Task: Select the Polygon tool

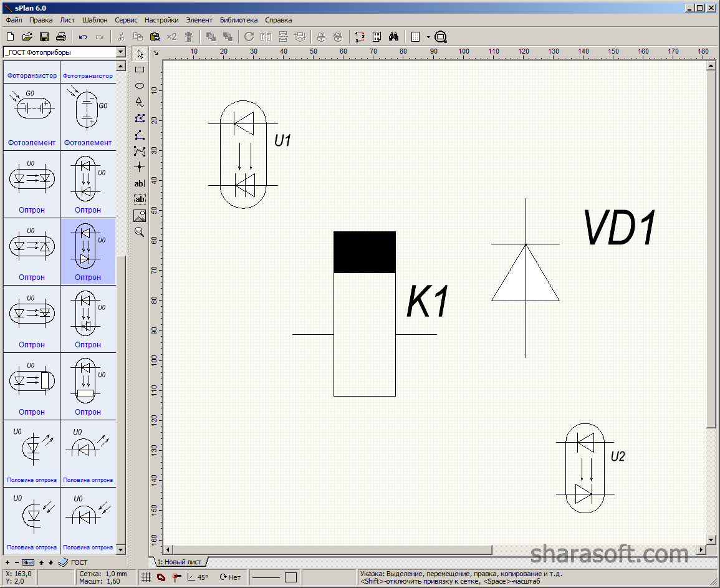Action: (x=140, y=118)
